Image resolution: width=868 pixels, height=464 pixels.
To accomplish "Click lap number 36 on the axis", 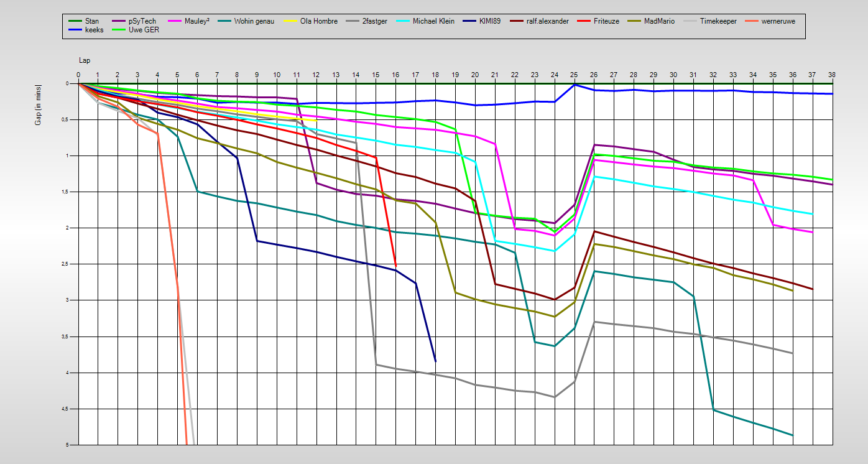I will pos(792,75).
